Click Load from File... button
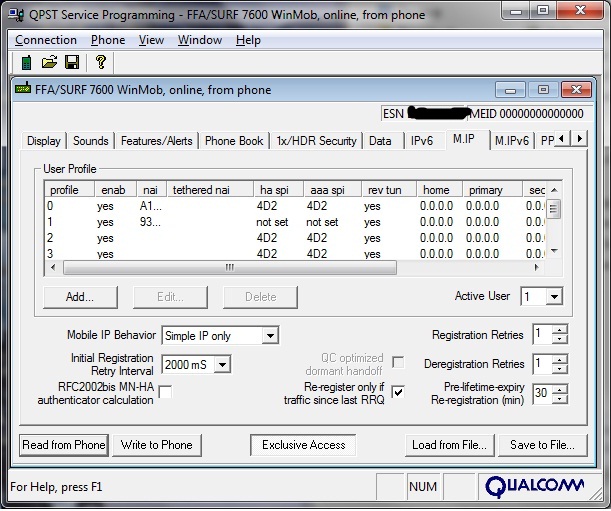Screen dimensions: 611x511 [449, 445]
